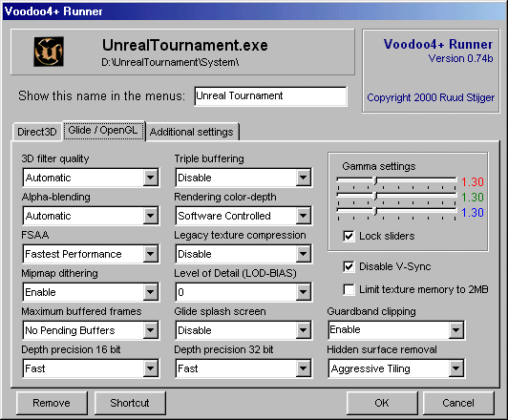Enable Limit texture memory to 2MB

point(349,289)
